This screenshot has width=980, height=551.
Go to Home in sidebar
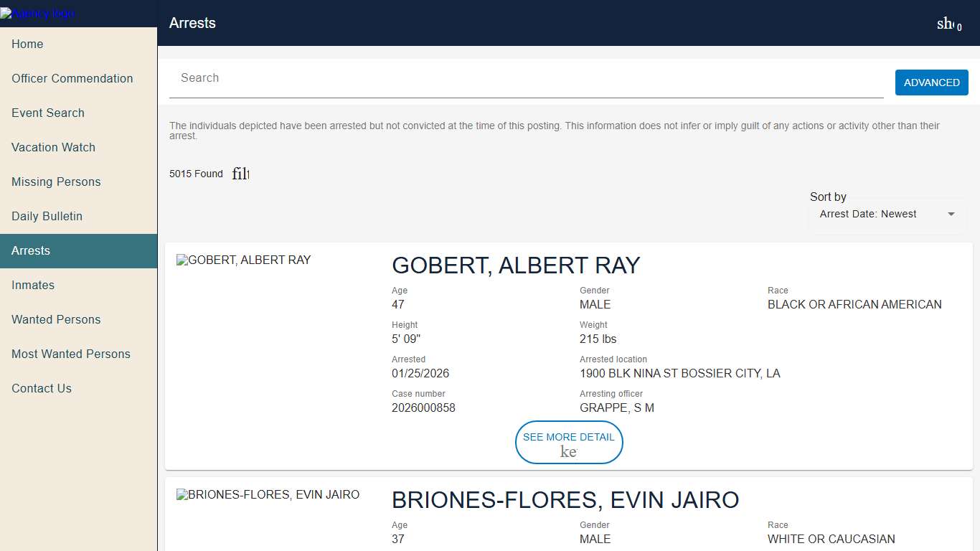(x=27, y=44)
